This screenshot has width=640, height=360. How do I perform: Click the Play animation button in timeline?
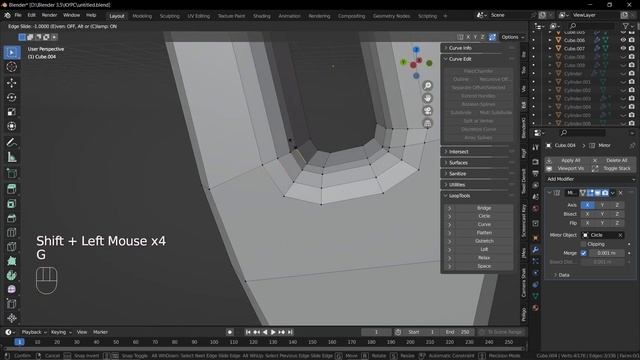pyautogui.click(x=273, y=332)
